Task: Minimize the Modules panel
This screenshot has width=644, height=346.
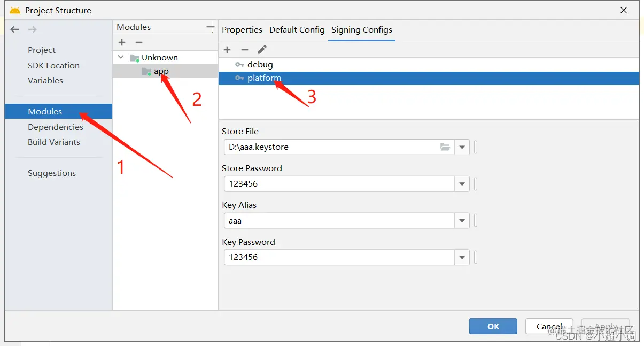Action: 211,27
